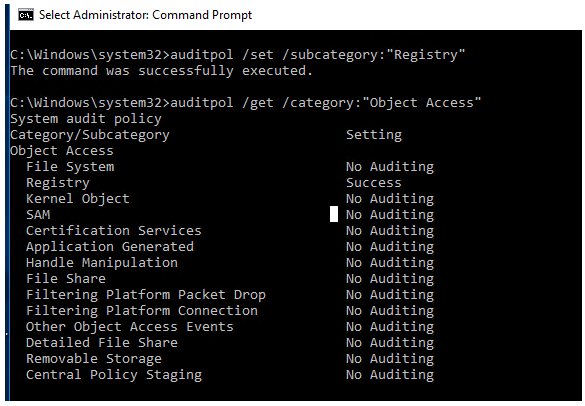Click 'Removable Storage' subcategory text
The width and height of the screenshot is (585, 406).
pos(94,359)
